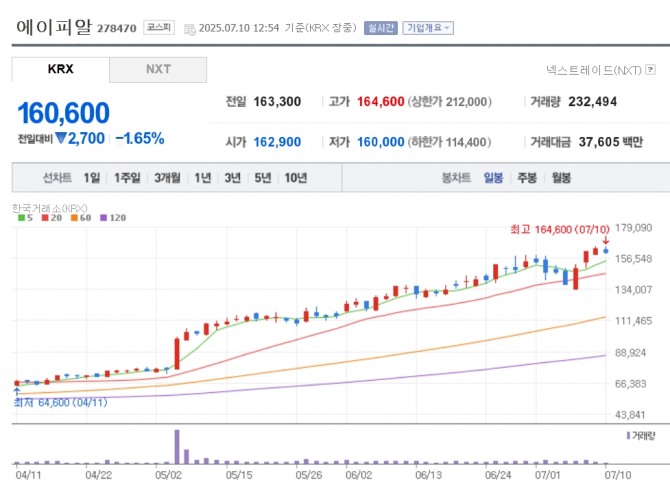Switch to the NXT tab
Viewport: 670px width, 493px height.
(158, 70)
